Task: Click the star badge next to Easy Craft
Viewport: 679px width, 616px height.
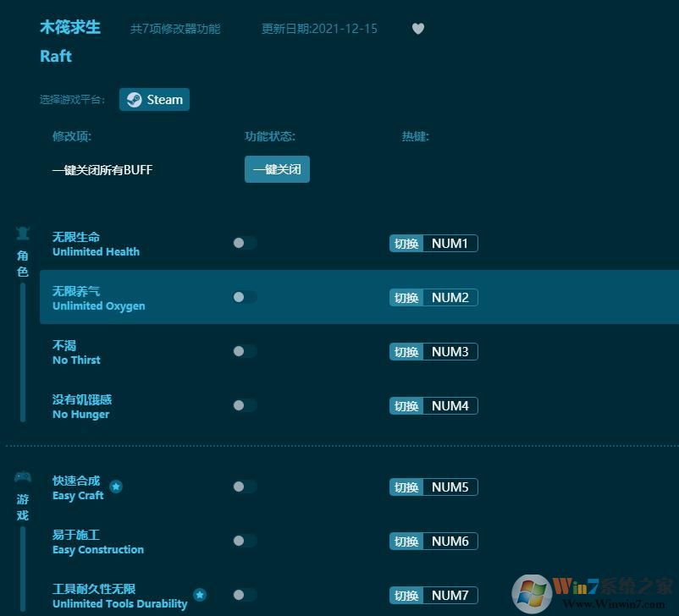Action: (116, 487)
